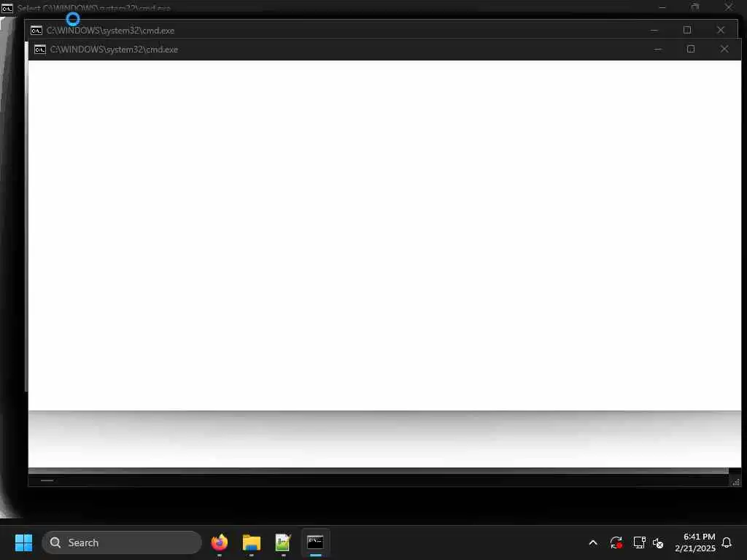Click the sync status tray icon

pos(616,542)
